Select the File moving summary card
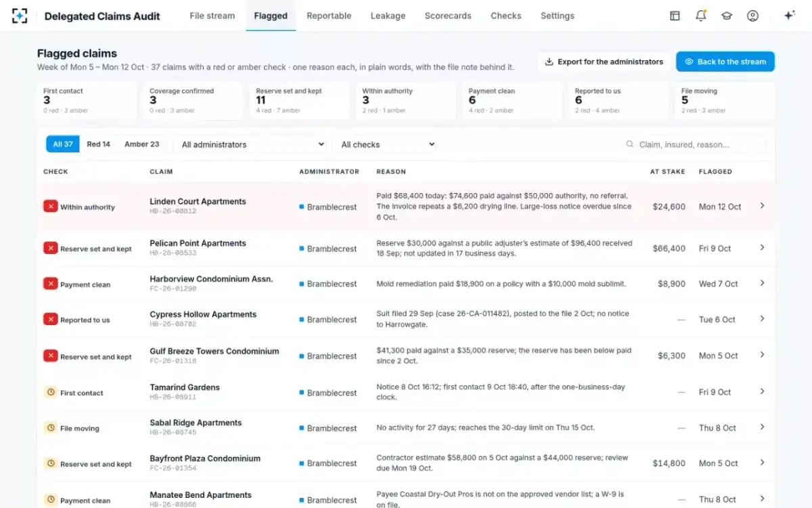The height and width of the screenshot is (508, 812). pos(725,100)
